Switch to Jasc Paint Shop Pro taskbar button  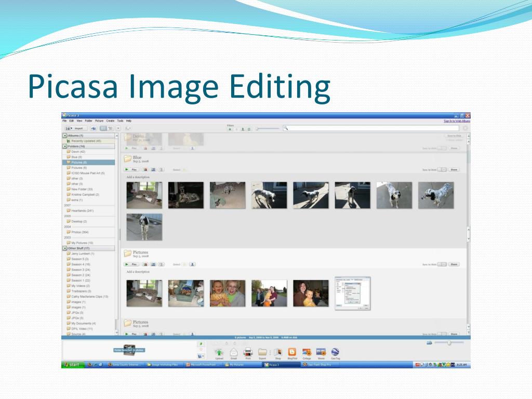(x=319, y=365)
